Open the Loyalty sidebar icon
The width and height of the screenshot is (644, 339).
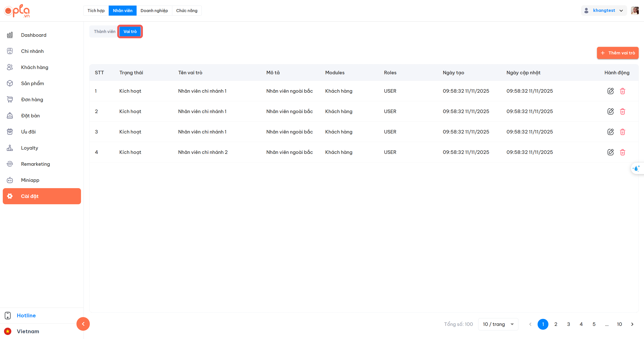tap(10, 148)
